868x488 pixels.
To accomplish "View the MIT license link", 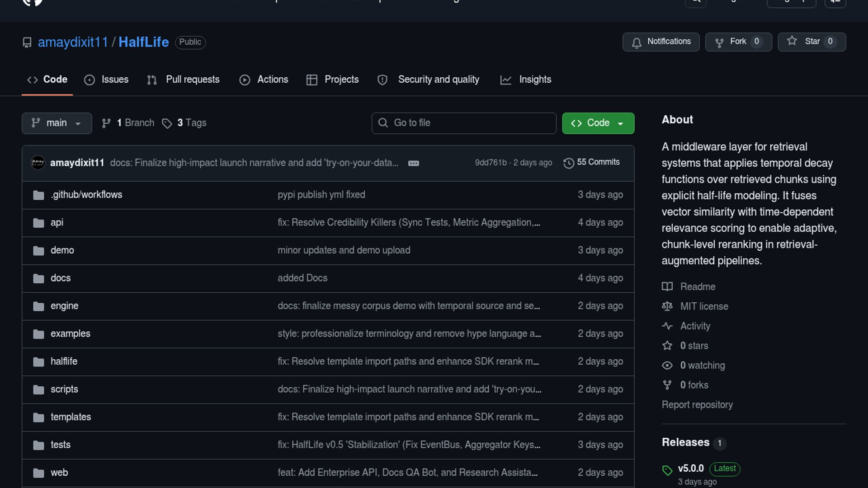I will tap(704, 306).
